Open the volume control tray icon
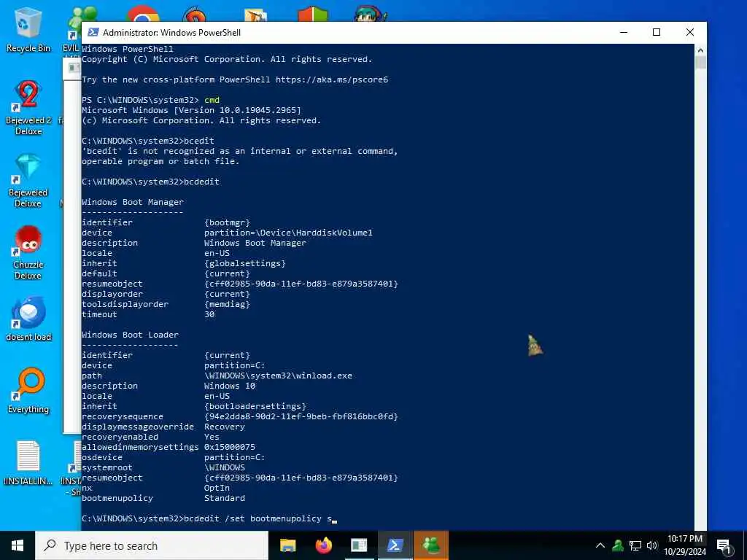The width and height of the screenshot is (747, 560). click(x=652, y=545)
